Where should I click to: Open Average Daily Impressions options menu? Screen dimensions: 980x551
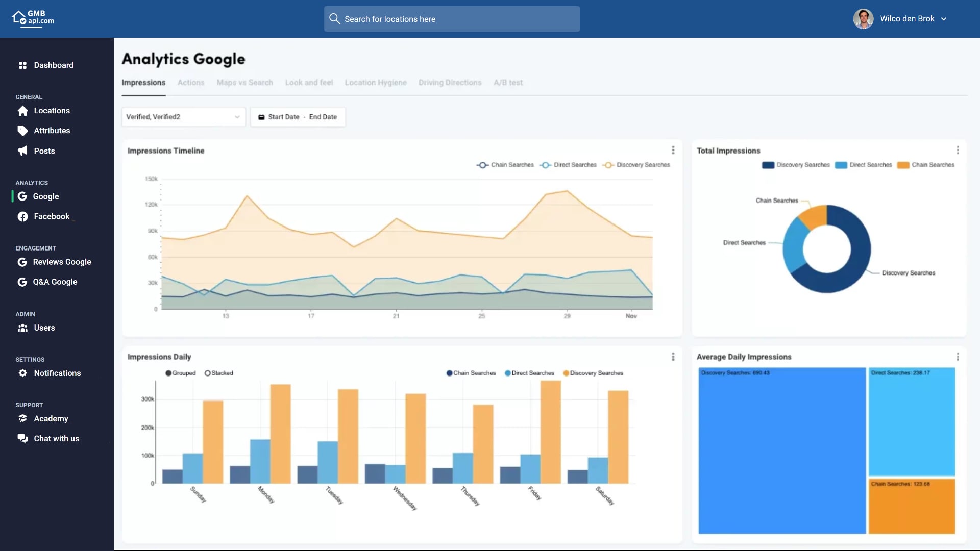click(958, 357)
